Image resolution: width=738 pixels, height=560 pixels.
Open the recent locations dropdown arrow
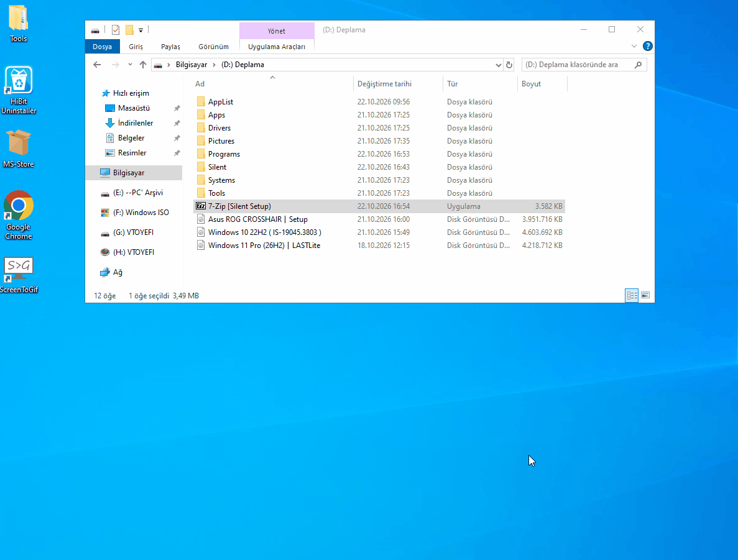coord(130,65)
